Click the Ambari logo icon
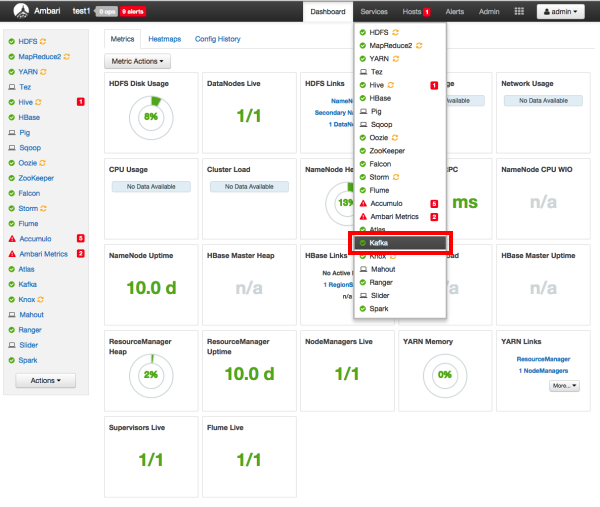 21,11
